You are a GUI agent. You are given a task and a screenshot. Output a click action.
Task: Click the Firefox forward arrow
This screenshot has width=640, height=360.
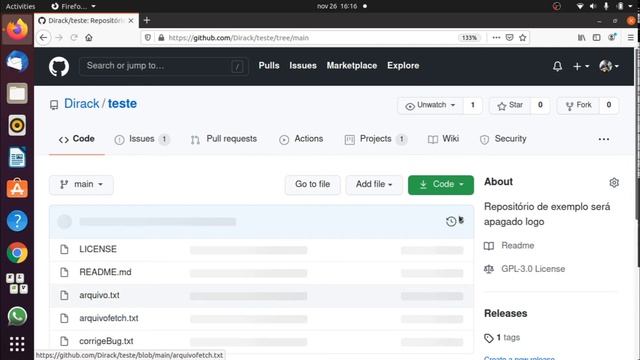[x=59, y=38]
